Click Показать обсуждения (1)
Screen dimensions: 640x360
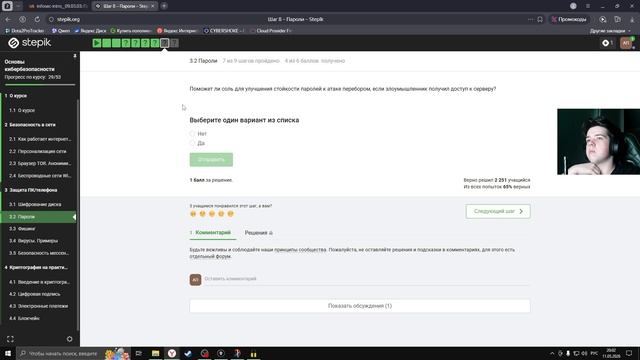coord(360,306)
